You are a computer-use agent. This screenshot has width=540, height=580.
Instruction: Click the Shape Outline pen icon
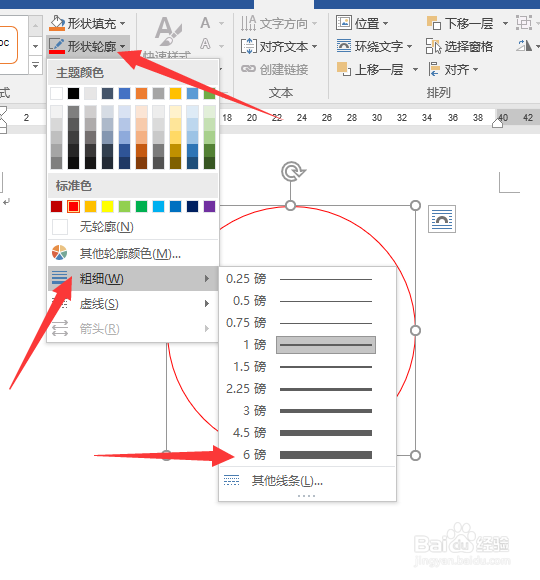click(57, 46)
